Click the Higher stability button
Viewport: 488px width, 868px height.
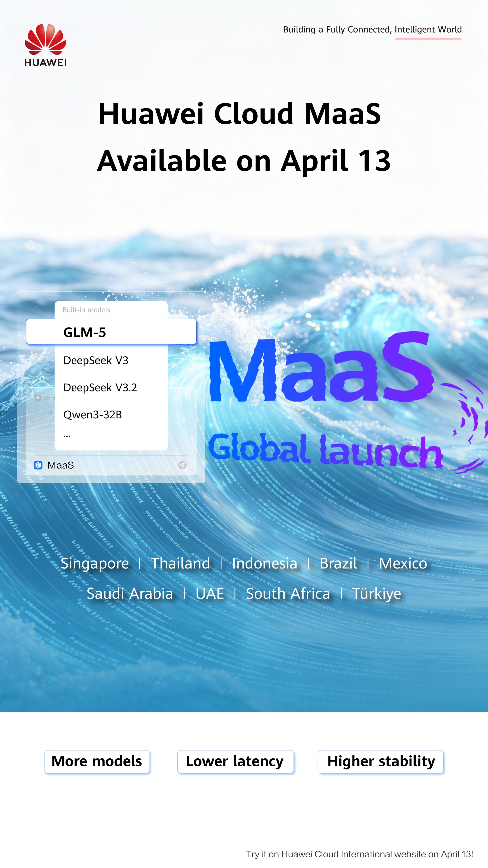point(380,762)
